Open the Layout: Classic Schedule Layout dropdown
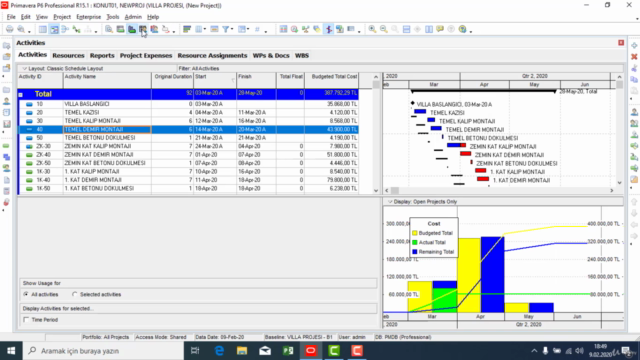640x360 pixels. click(24, 69)
